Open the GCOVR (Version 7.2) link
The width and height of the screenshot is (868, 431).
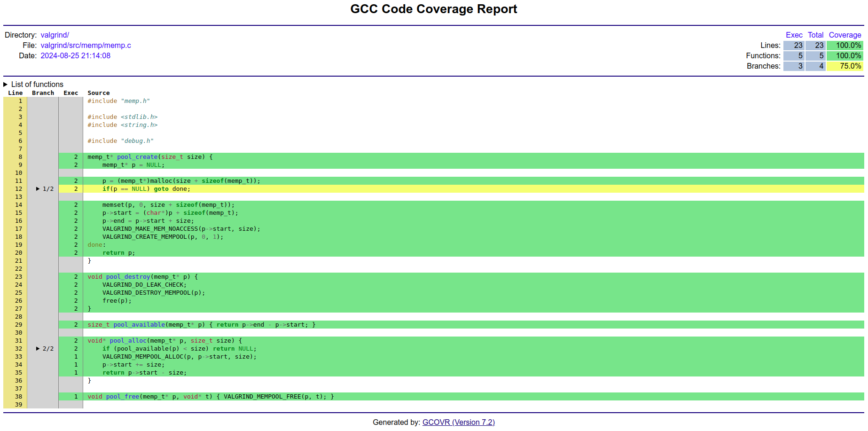[458, 422]
